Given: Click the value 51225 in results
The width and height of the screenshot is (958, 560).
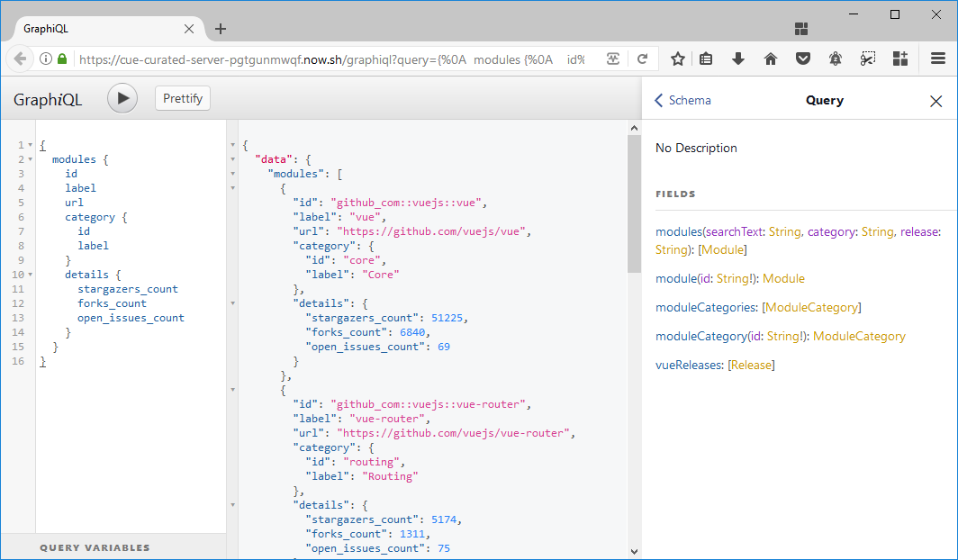Looking at the screenshot, I should [x=447, y=318].
